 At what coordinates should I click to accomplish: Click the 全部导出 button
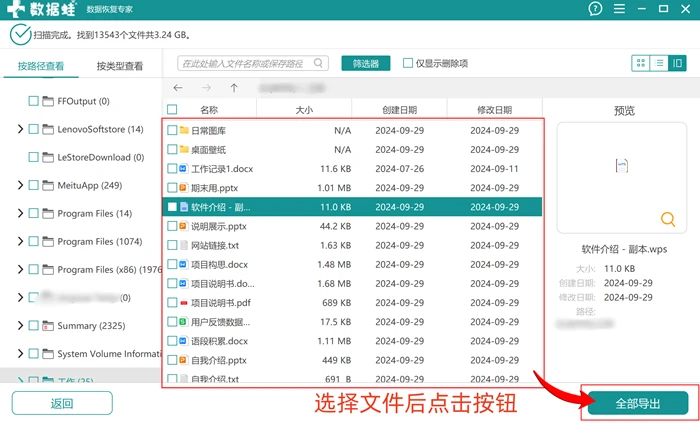(x=638, y=403)
